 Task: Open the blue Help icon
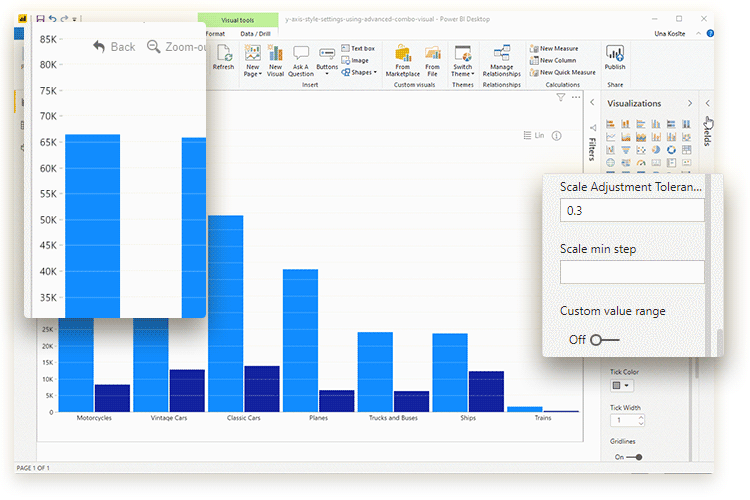[710, 33]
